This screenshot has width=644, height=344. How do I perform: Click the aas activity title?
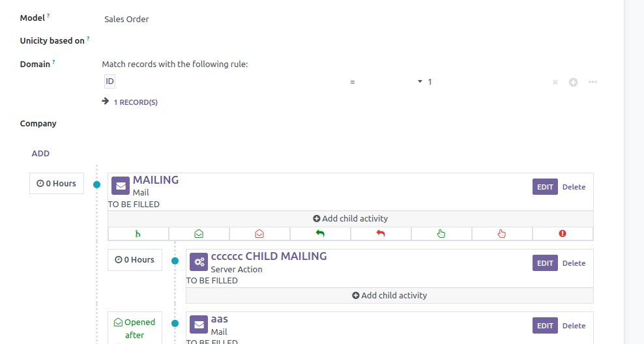[x=219, y=319]
